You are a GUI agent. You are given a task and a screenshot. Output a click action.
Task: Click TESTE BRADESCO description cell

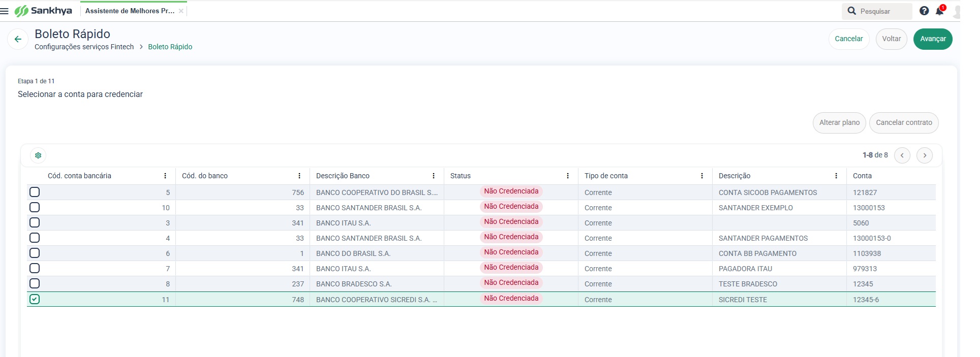click(x=779, y=284)
